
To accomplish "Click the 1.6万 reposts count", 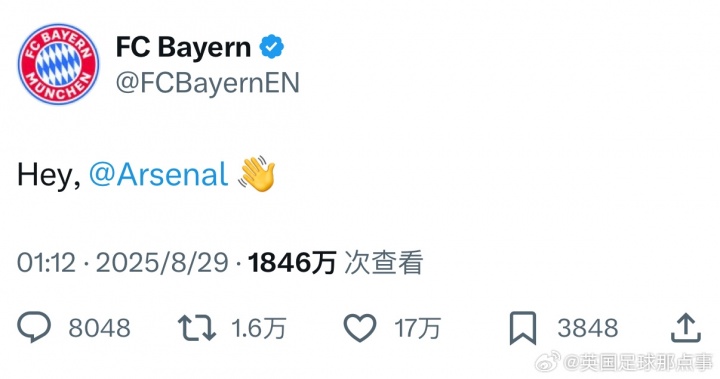I will click(x=259, y=328).
